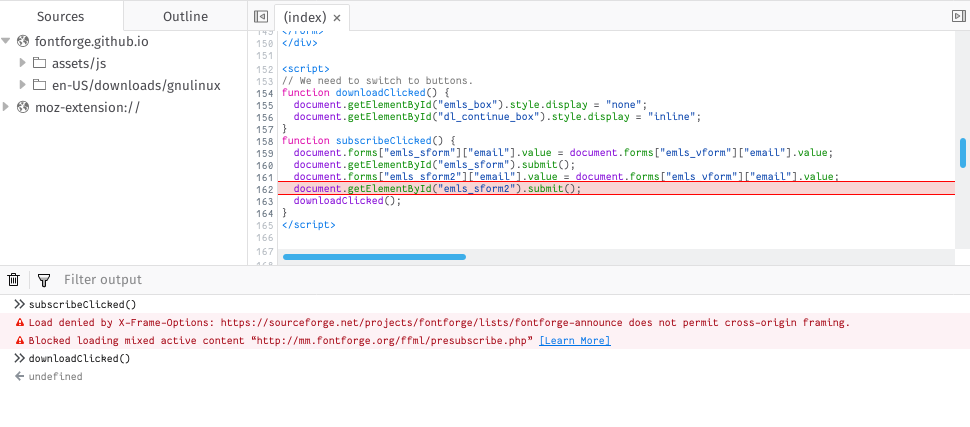Expand the moz-extension:// node arrow
Image resolution: width=970 pixels, height=427 pixels.
(6, 107)
